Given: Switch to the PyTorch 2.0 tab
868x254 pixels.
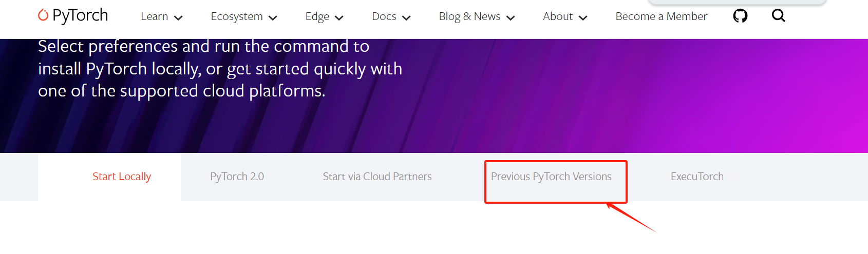Looking at the screenshot, I should (237, 177).
